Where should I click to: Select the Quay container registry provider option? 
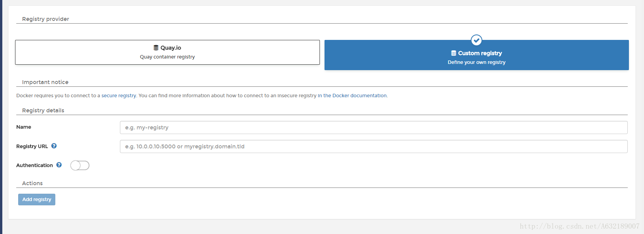click(167, 52)
